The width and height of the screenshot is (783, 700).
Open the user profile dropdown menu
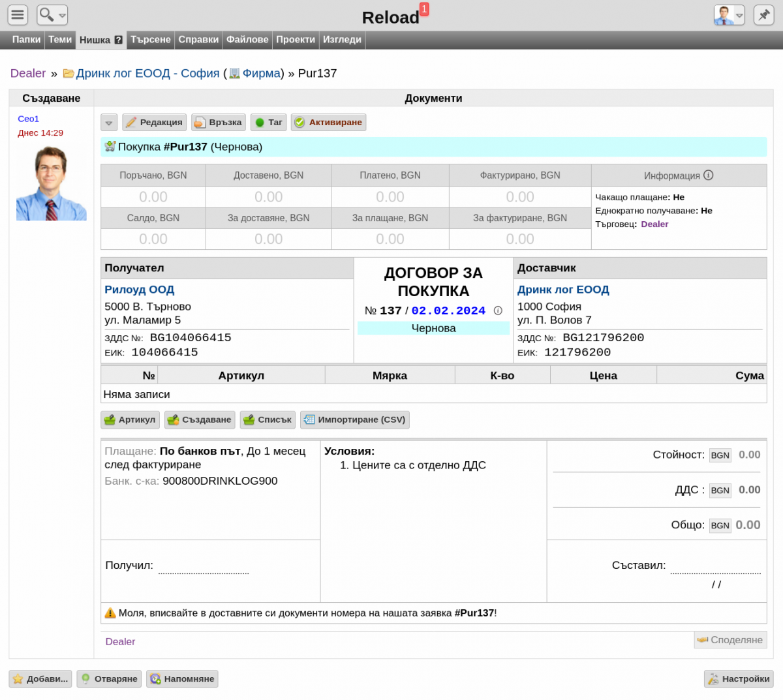coord(729,15)
